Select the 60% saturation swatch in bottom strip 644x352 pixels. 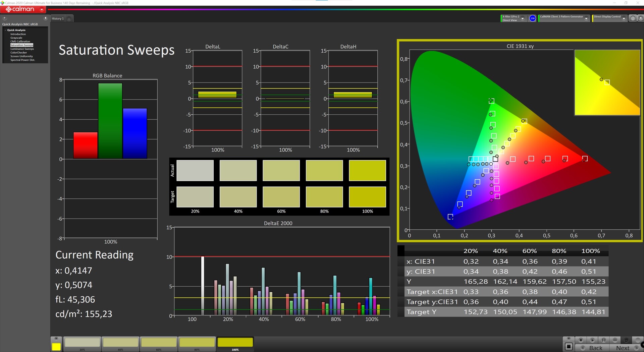tap(159, 344)
